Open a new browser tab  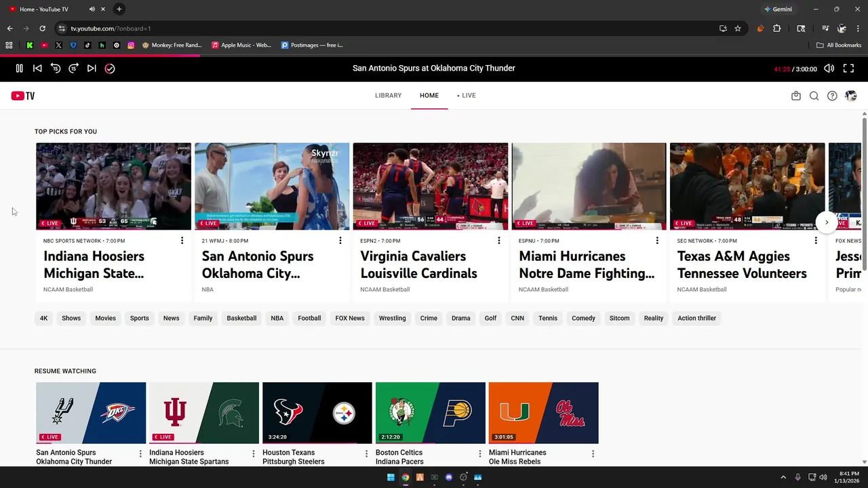coord(119,9)
